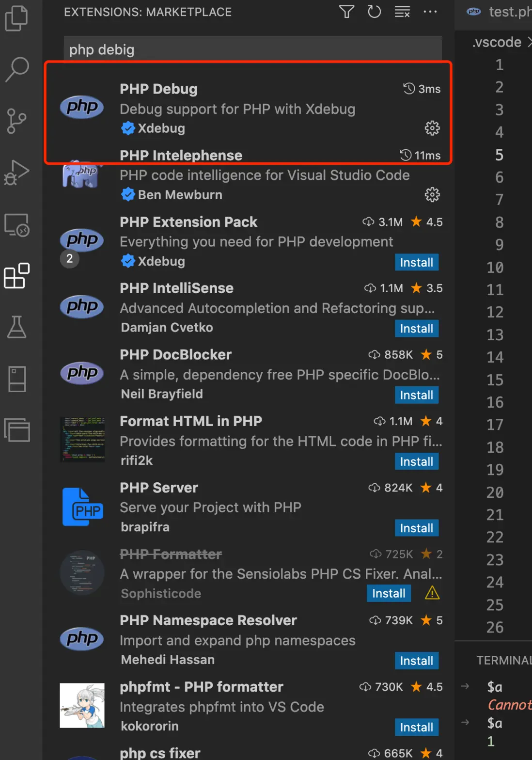Click the extension search input field

click(252, 49)
